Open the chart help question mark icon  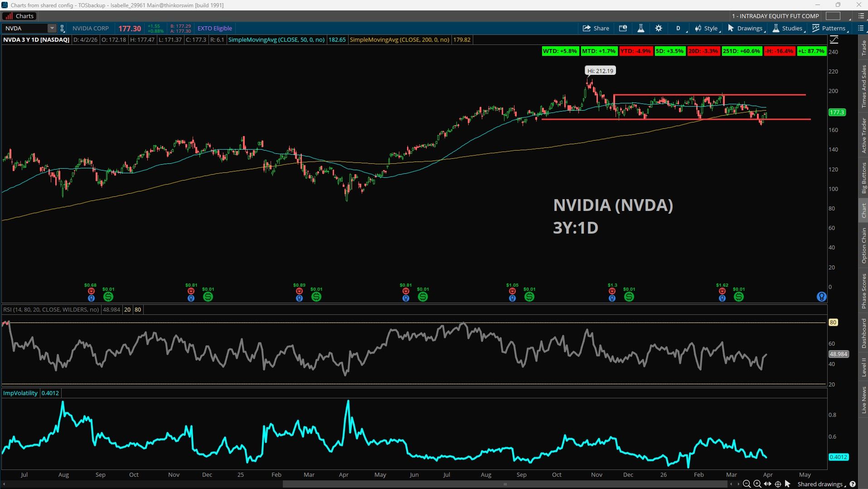point(853,484)
